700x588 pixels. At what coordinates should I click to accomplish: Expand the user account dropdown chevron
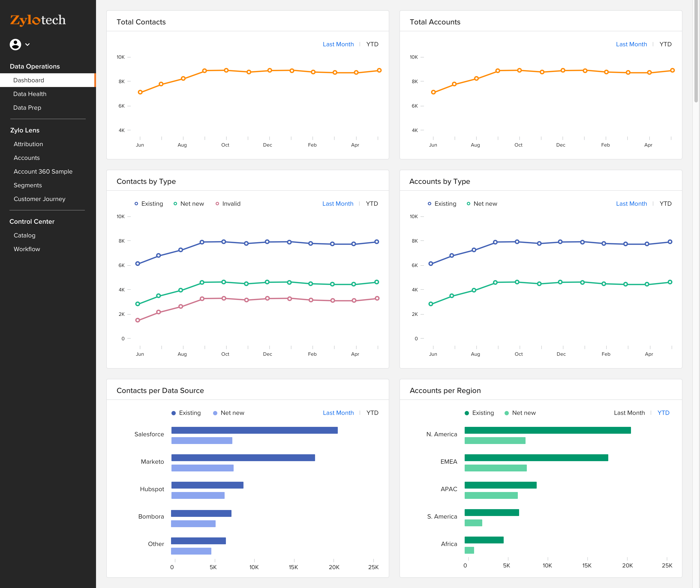pyautogui.click(x=28, y=44)
